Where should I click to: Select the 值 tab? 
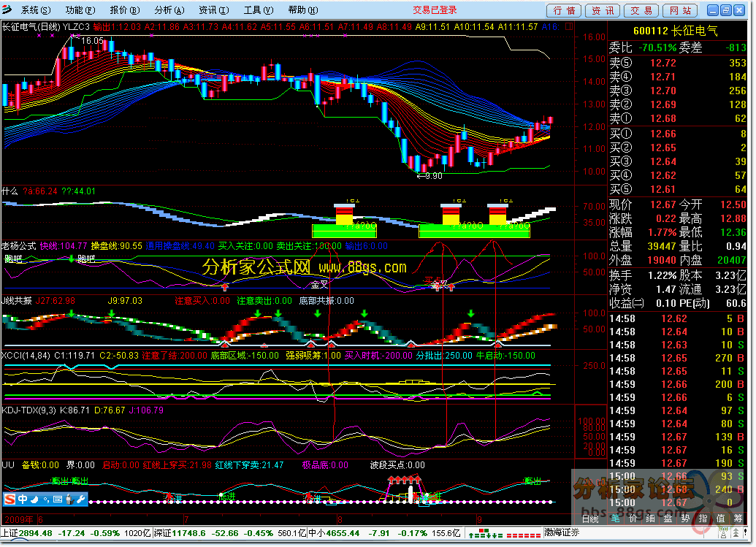[720, 519]
